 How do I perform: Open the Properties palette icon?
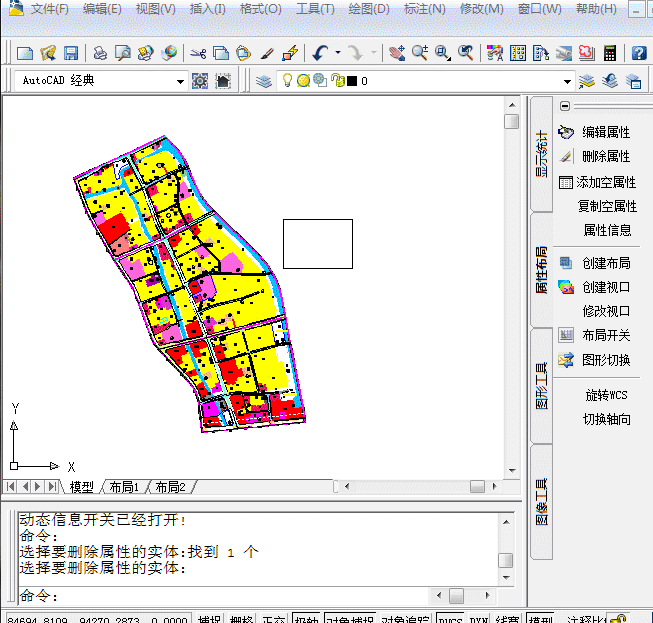(495, 53)
